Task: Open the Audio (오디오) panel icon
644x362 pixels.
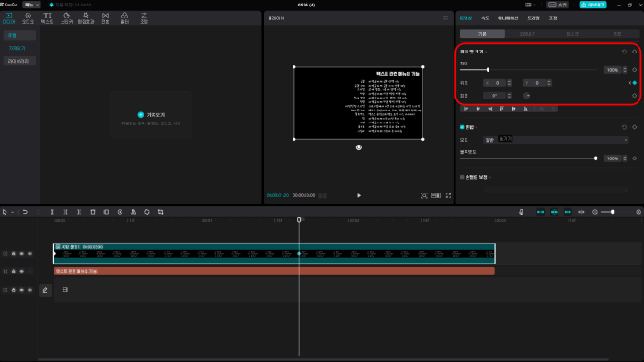Action: (28, 18)
